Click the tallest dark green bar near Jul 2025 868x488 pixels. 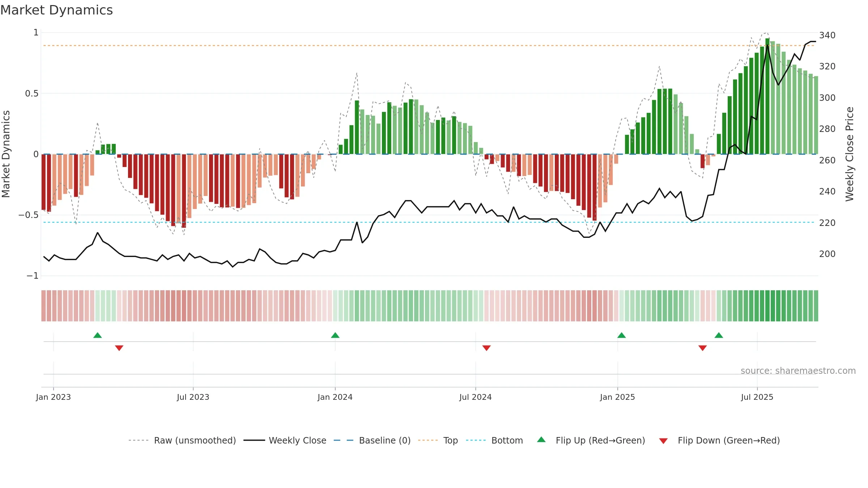(767, 96)
